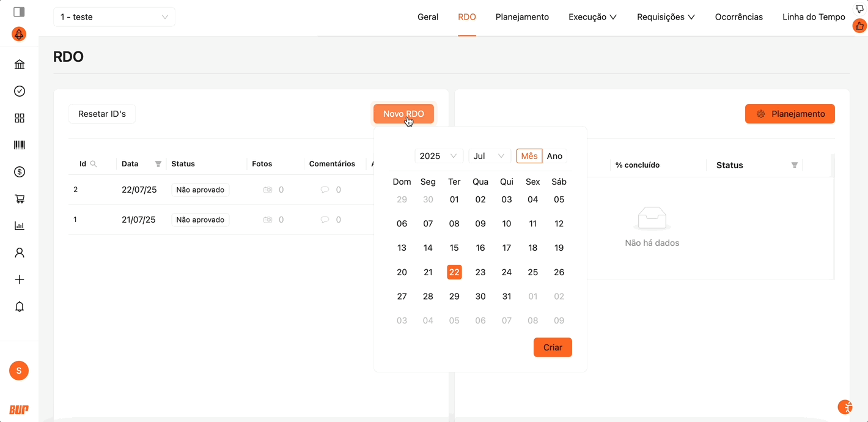Click the Resetar ID's button
The image size is (868, 422).
pyautogui.click(x=102, y=114)
